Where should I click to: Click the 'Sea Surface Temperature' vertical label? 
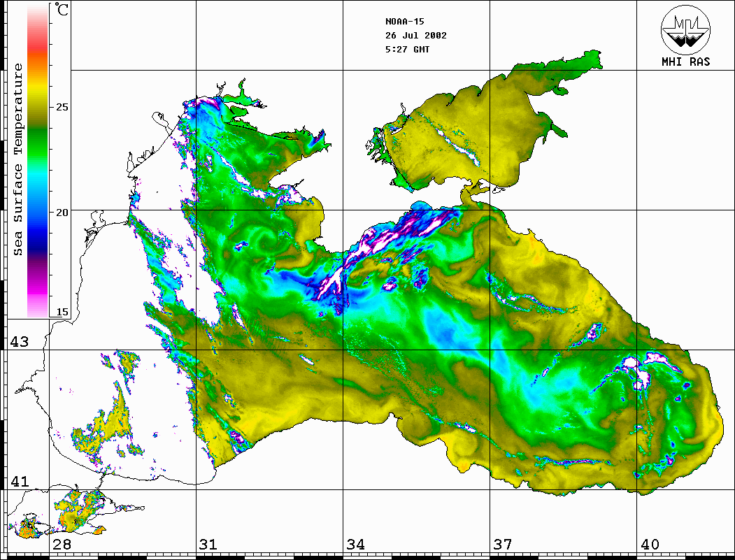coord(17,160)
